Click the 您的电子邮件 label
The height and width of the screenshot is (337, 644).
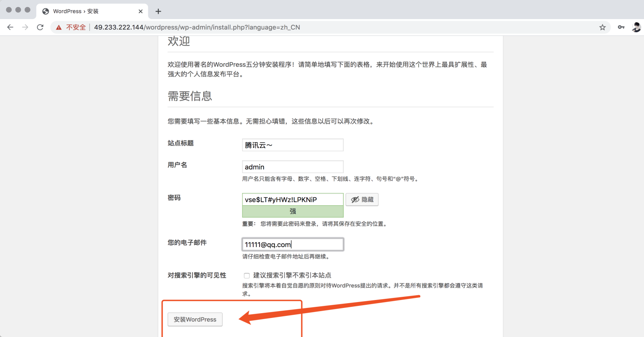[x=187, y=242]
